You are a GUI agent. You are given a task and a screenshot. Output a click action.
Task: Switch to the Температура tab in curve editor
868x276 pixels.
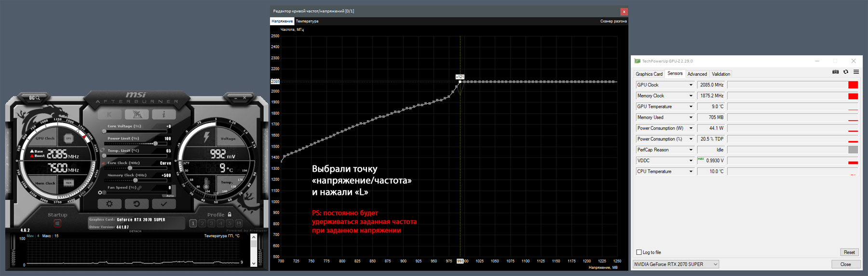coord(307,21)
